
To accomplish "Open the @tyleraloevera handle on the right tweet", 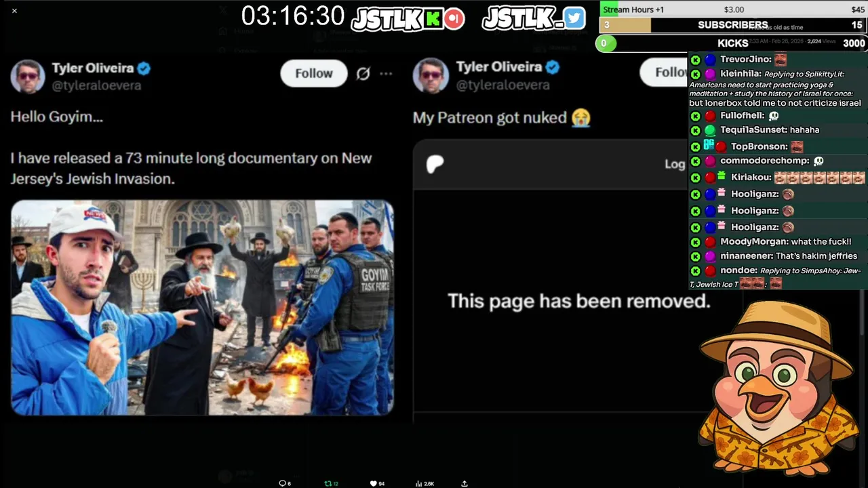I will 502,85.
